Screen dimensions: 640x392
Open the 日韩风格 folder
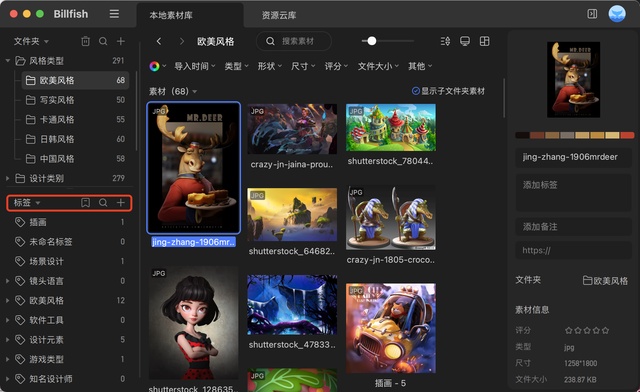75,139
